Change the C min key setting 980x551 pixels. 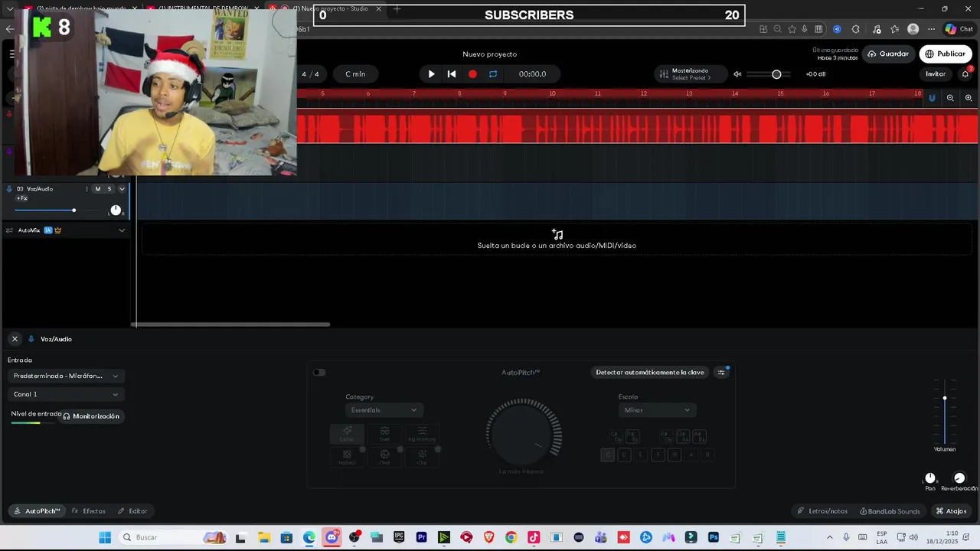click(355, 74)
